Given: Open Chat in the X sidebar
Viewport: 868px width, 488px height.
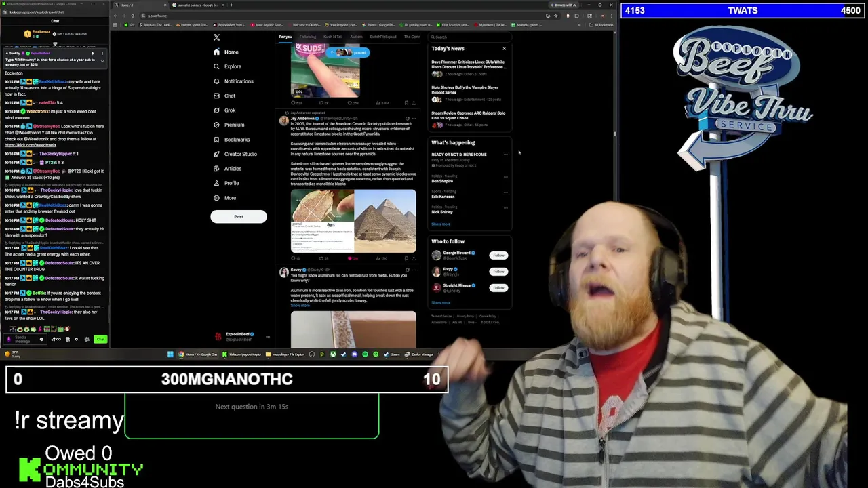Looking at the screenshot, I should 224,96.
